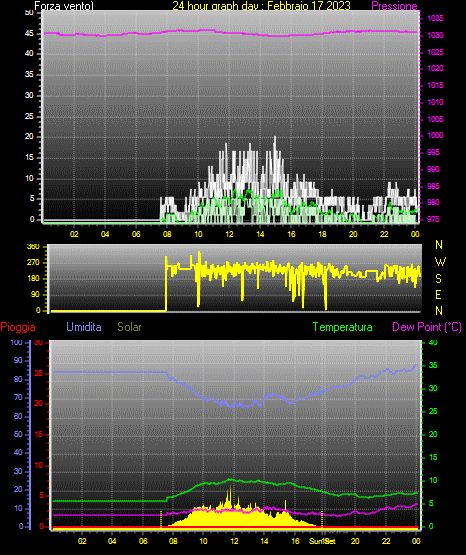This screenshot has height=555, width=466.
Task: Click the blue 'Umidita' legend label
Action: pyautogui.click(x=84, y=327)
